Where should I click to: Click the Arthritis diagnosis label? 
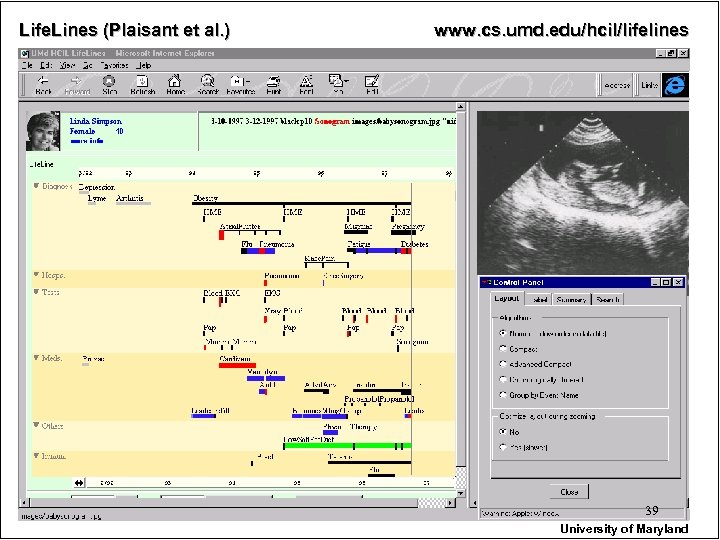pos(129,198)
